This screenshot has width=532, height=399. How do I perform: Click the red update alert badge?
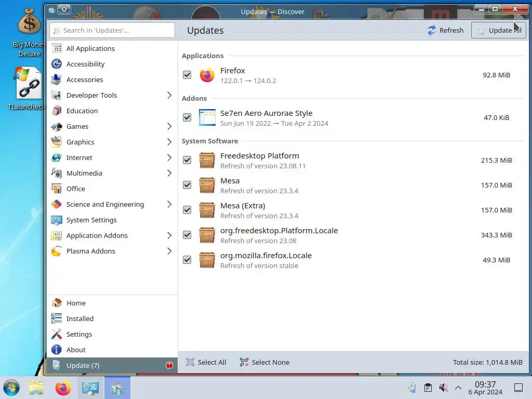click(169, 365)
